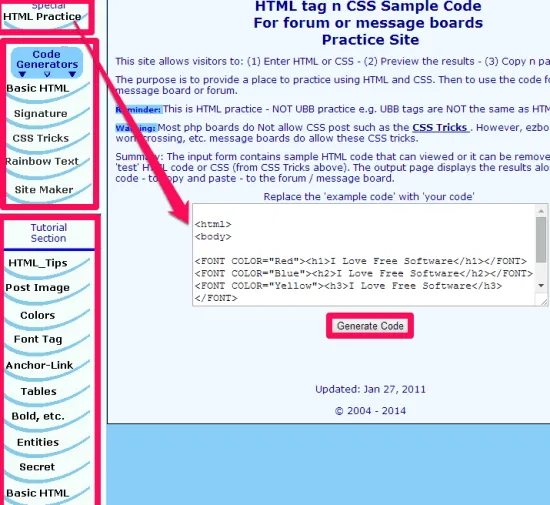
Task: Open Basic HTML under Code Generators
Action: [x=38, y=88]
